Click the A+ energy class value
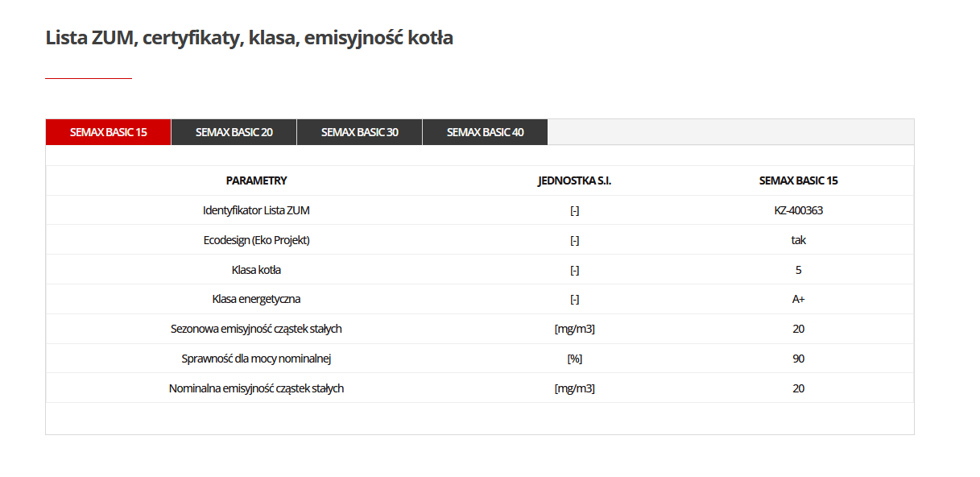Viewport: 980px width, 477px height. click(798, 299)
